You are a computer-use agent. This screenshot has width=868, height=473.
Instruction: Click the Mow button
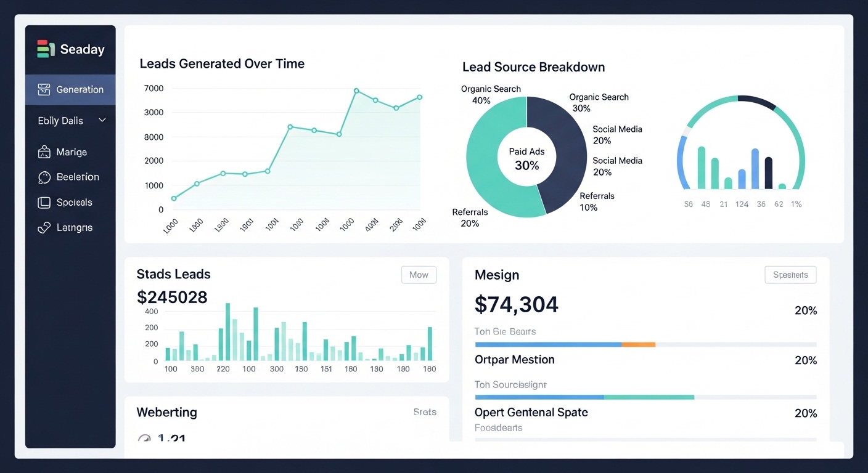pyautogui.click(x=419, y=275)
